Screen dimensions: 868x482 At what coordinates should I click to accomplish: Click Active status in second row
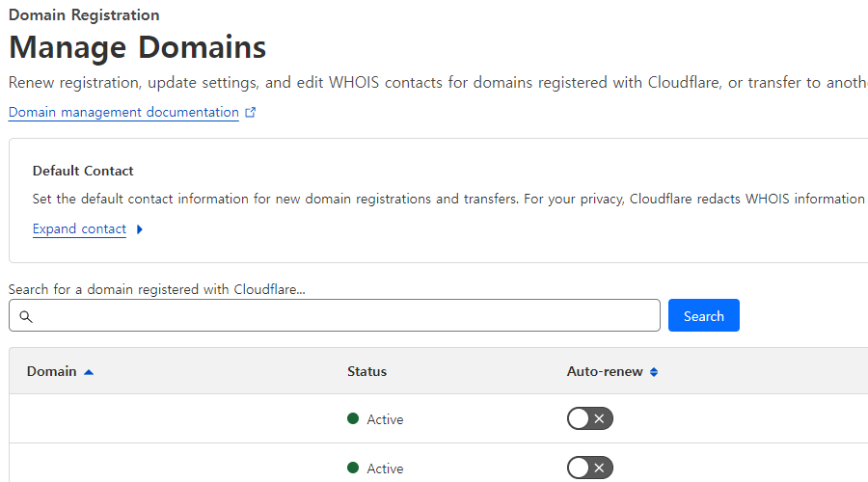[385, 469]
